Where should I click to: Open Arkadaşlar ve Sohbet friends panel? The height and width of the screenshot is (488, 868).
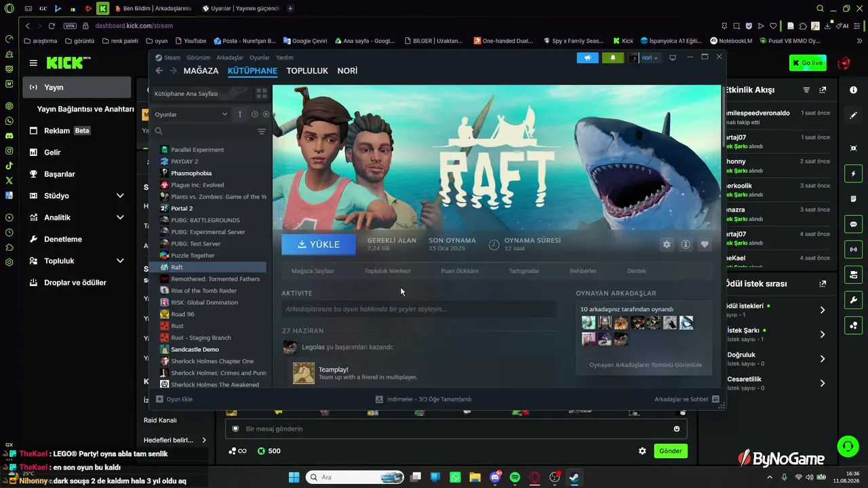pos(686,399)
